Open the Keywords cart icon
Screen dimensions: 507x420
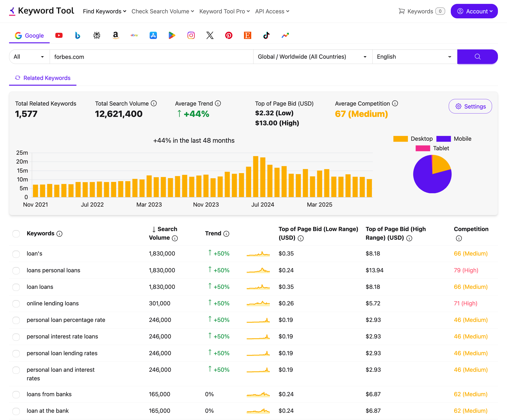402,11
